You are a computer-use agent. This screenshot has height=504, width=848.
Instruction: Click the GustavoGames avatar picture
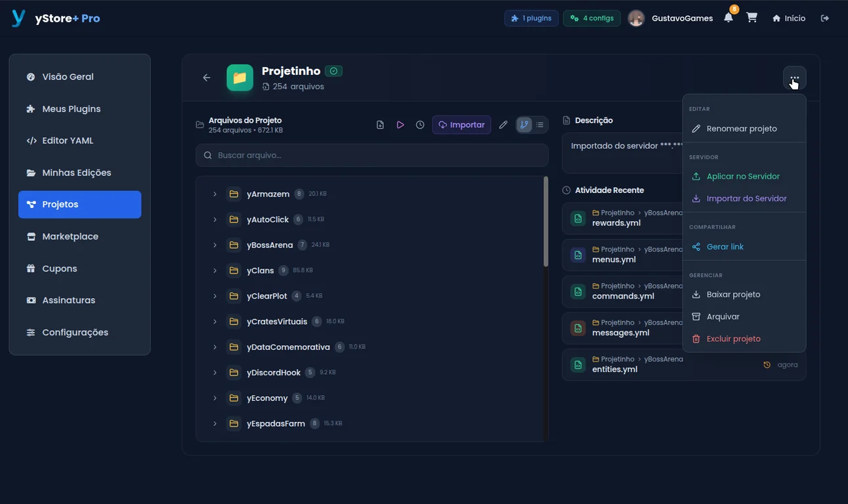pyautogui.click(x=636, y=18)
